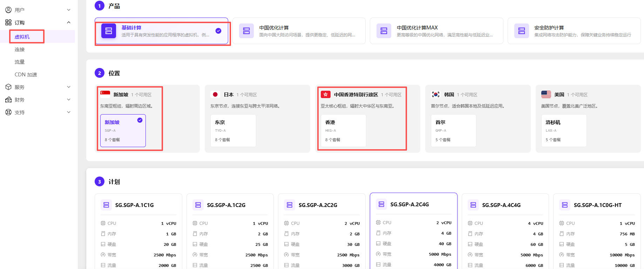Click the SG.SGP-A.2C2G plan icon
Screen dimensions: 644x269
point(290,205)
